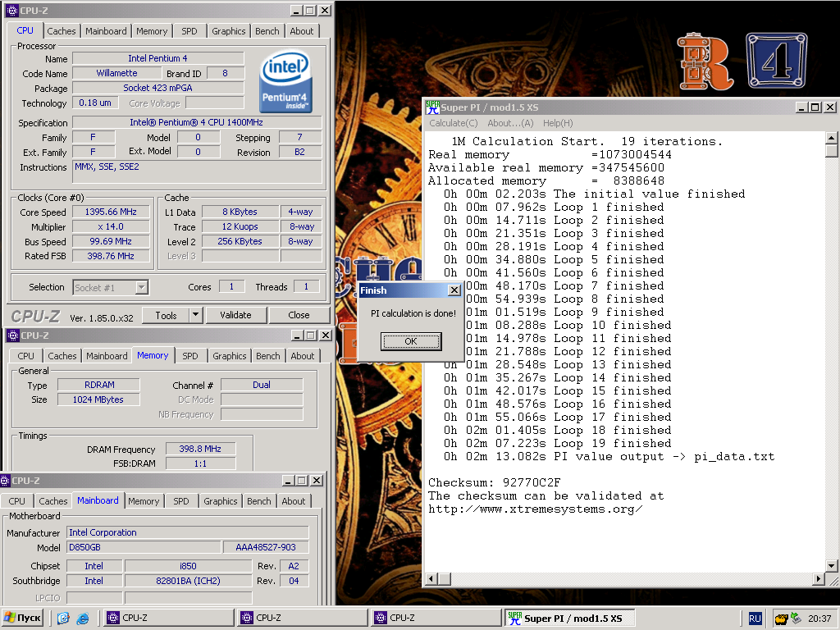Image resolution: width=840 pixels, height=630 pixels.
Task: Open the SPD tab in the top CPU-Z window
Action: [x=189, y=31]
